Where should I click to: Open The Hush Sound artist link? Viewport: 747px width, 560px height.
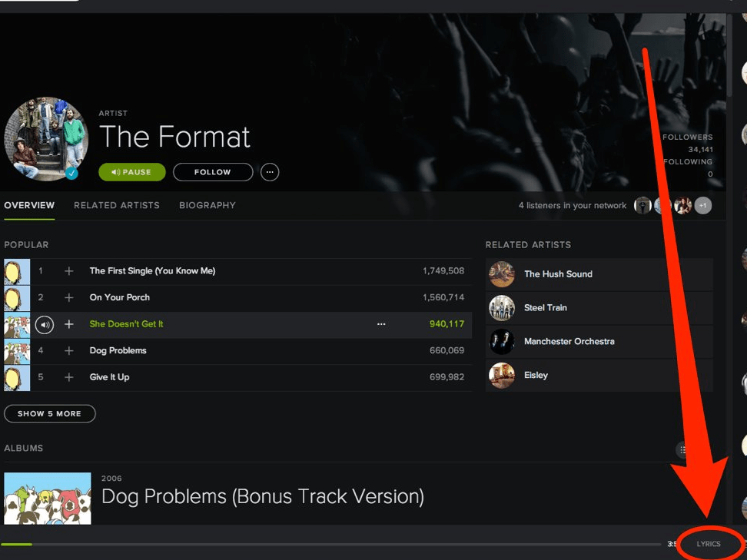point(558,274)
